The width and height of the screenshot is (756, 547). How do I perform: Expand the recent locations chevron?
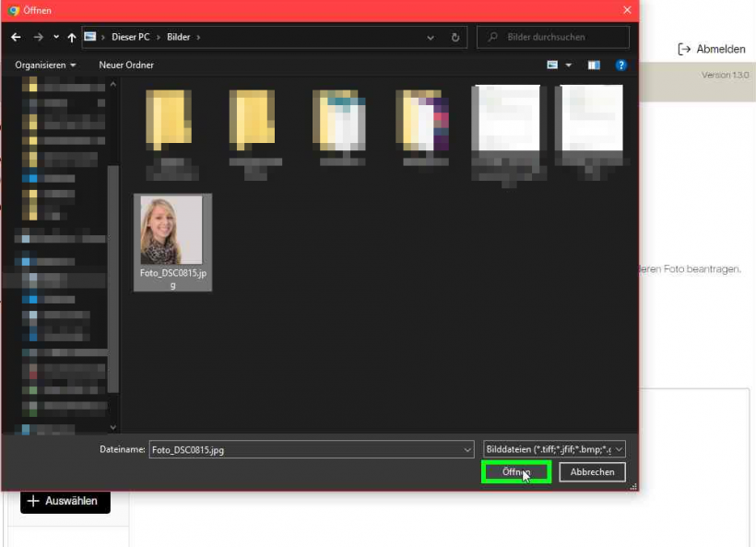tap(56, 38)
